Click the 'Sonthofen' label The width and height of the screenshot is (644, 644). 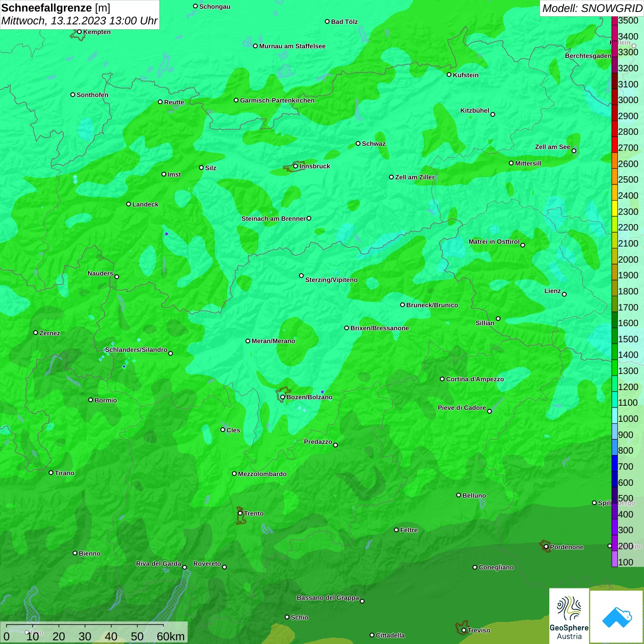pyautogui.click(x=92, y=95)
